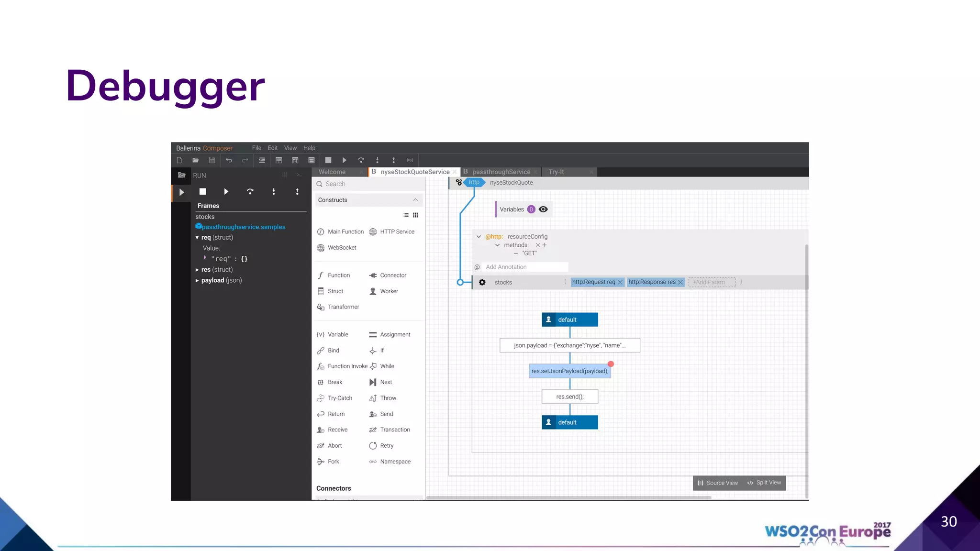Image resolution: width=980 pixels, height=551 pixels.
Task: Open the file explorer sidebar icon
Action: pos(181,175)
